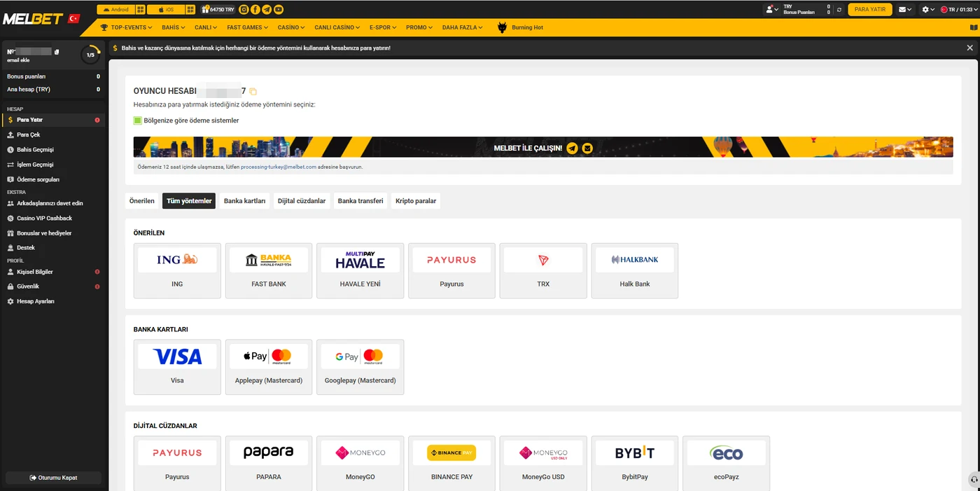
Task: Expand the CANLI CASINO menu
Action: 337,27
